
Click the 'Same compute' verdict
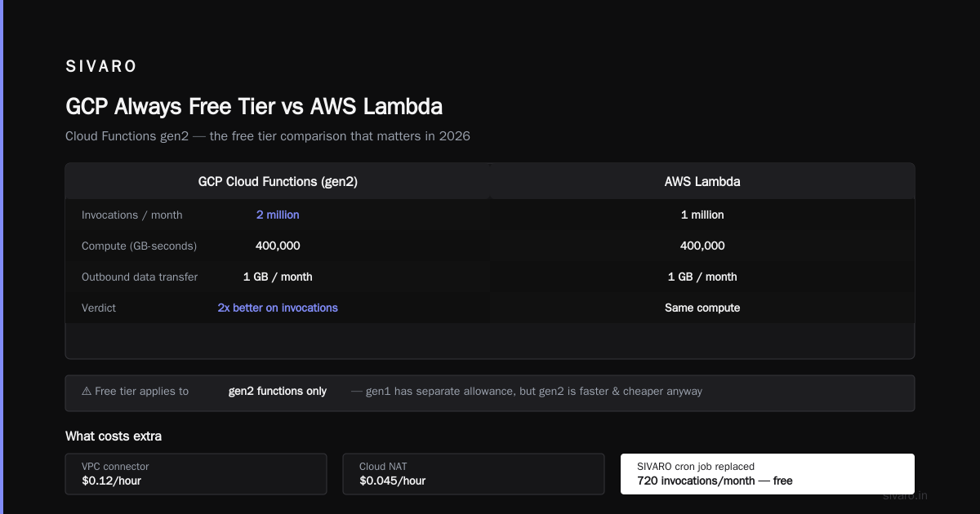pos(702,308)
